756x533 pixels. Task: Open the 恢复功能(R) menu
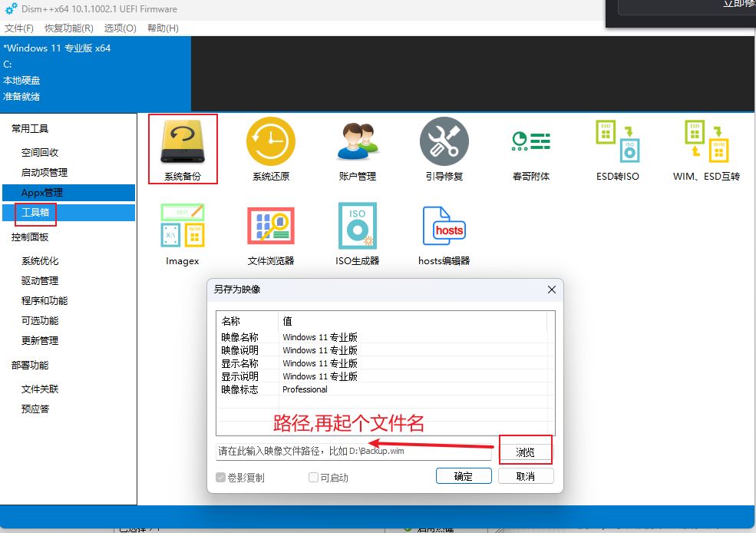(x=69, y=28)
